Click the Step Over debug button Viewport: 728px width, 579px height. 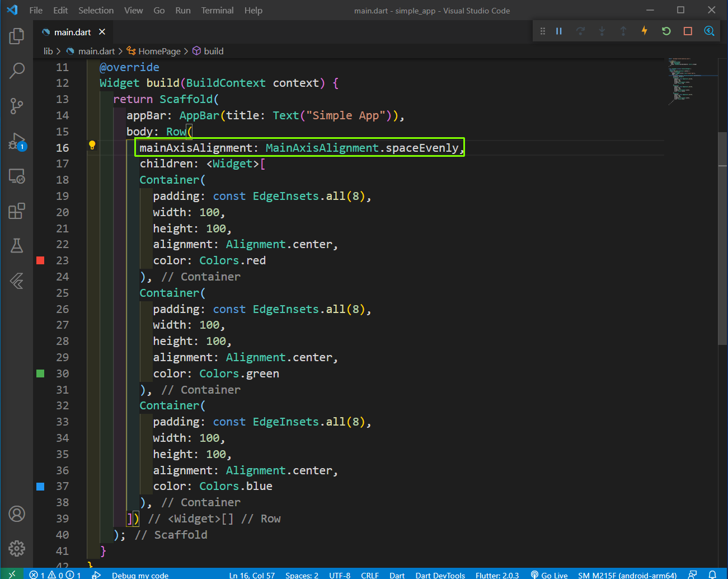coord(580,31)
